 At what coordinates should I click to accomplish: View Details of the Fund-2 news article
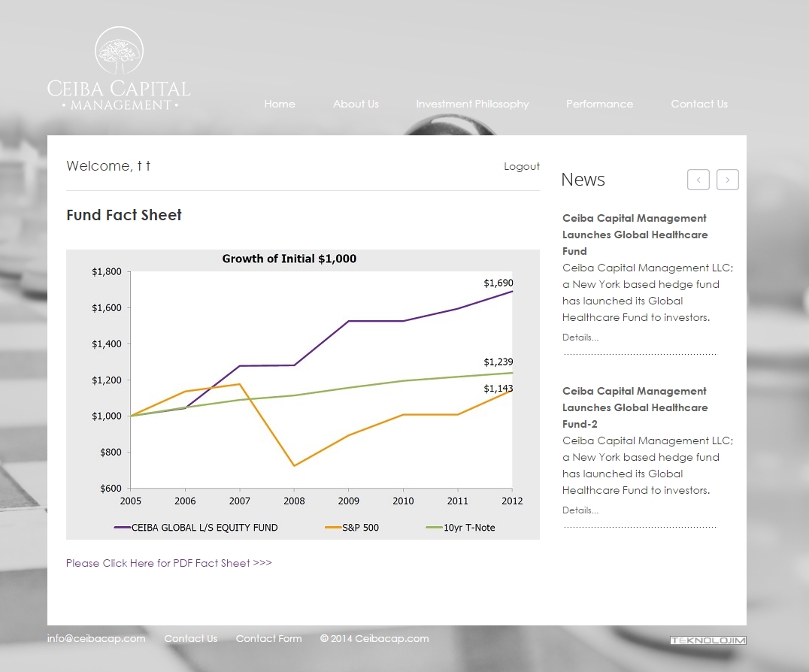580,510
